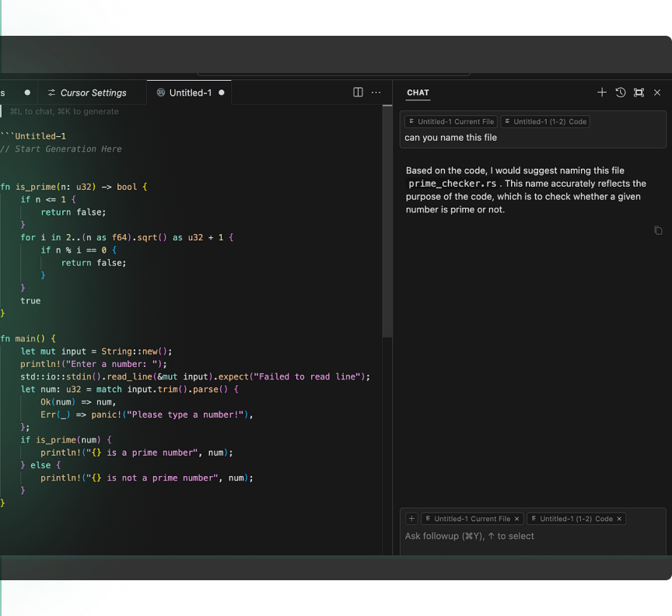Click the split editor icon
This screenshot has width=672, height=616.
pos(358,93)
